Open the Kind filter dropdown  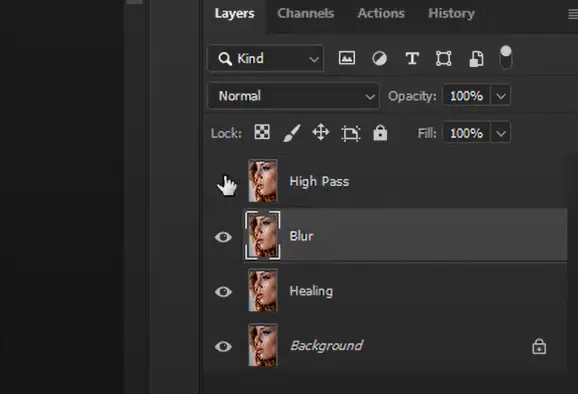[x=266, y=58]
